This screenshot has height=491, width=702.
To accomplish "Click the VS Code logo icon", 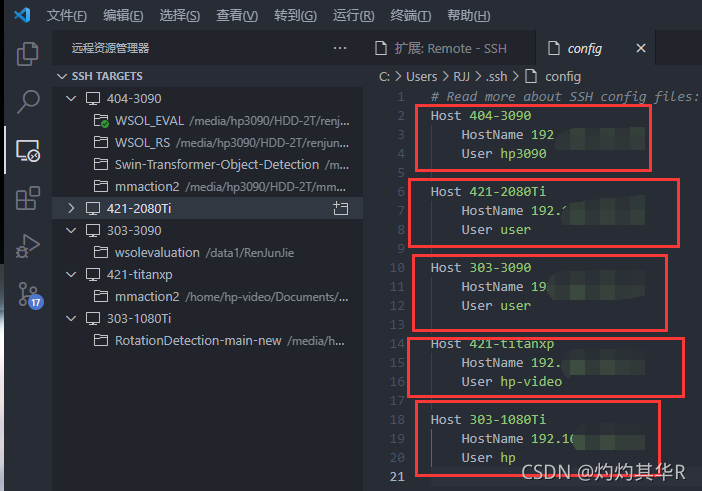I will tap(22, 15).
